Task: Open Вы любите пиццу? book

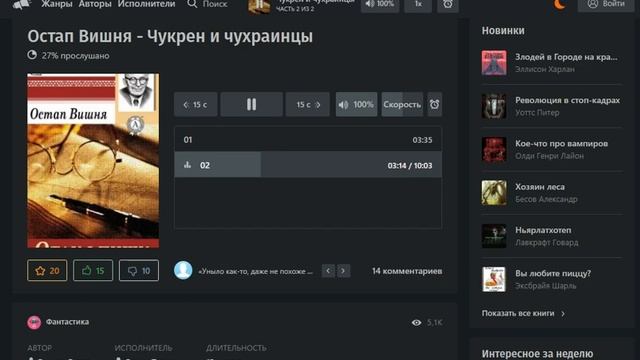Action: click(x=553, y=273)
